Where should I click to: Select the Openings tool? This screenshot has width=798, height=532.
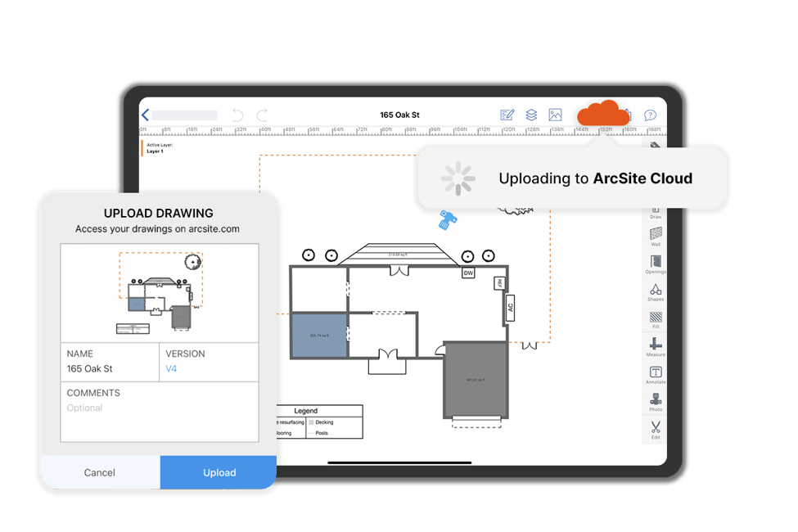[656, 264]
